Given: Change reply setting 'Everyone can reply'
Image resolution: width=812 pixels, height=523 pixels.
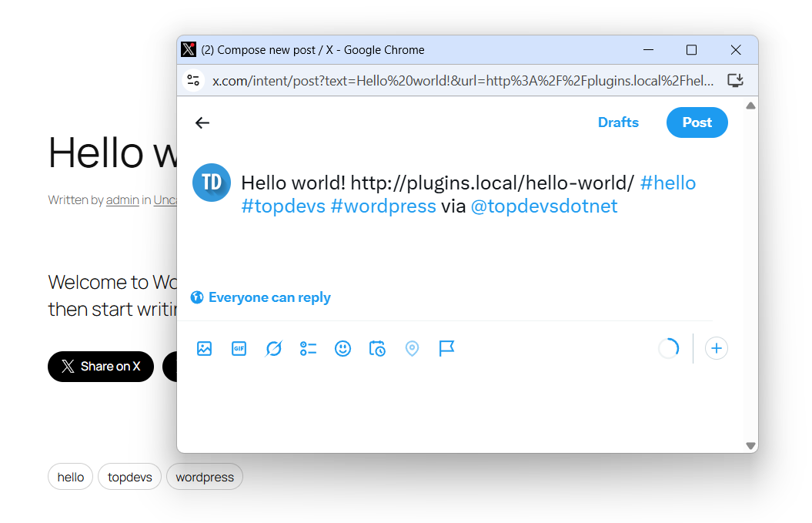Looking at the screenshot, I should (260, 297).
